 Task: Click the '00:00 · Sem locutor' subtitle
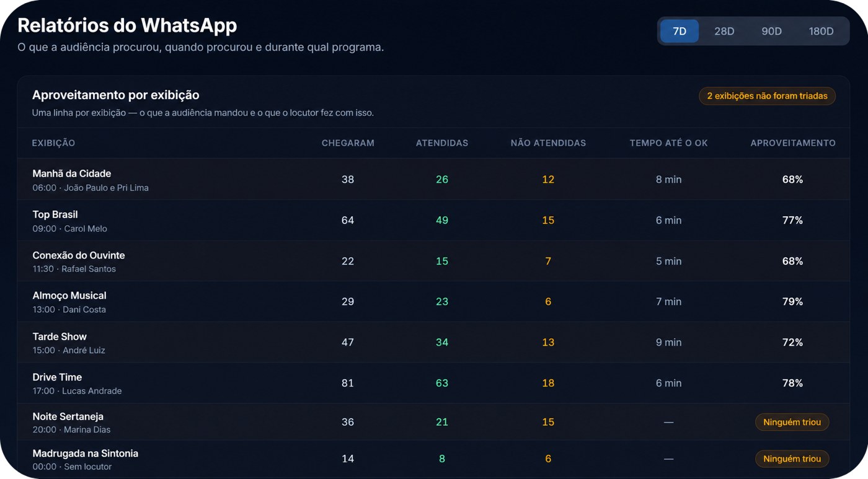click(x=72, y=467)
